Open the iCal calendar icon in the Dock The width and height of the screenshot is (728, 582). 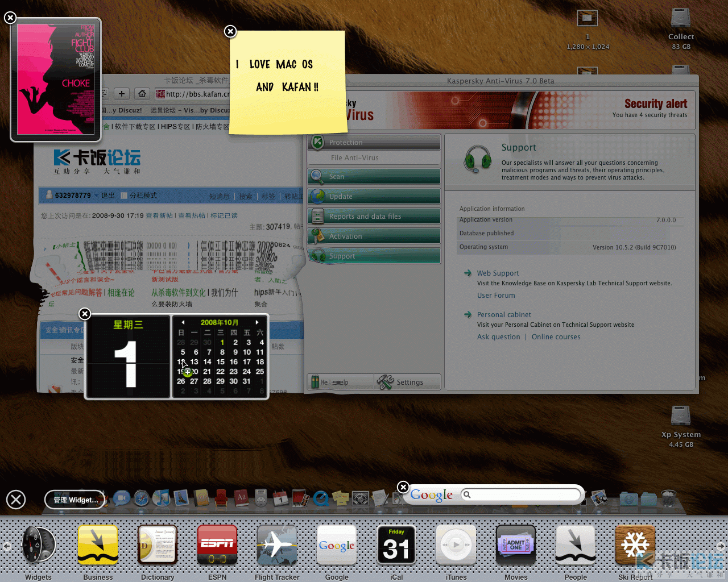(x=280, y=498)
